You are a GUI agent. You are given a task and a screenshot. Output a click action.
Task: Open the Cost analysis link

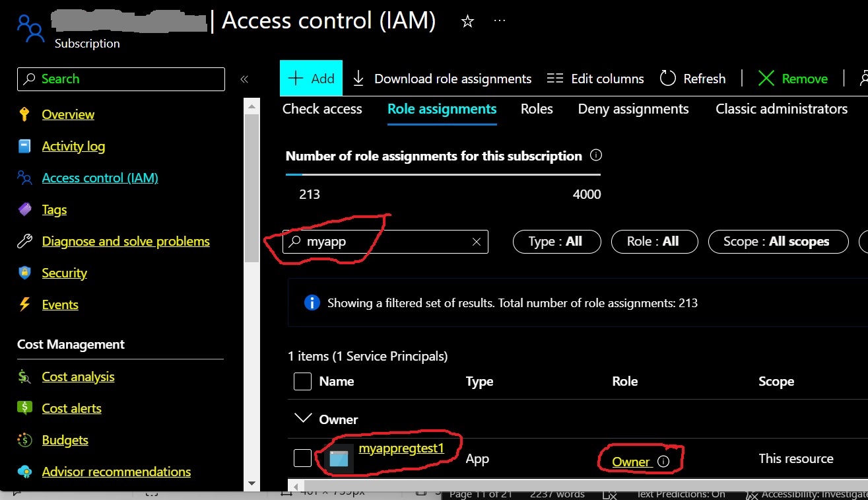(x=78, y=376)
